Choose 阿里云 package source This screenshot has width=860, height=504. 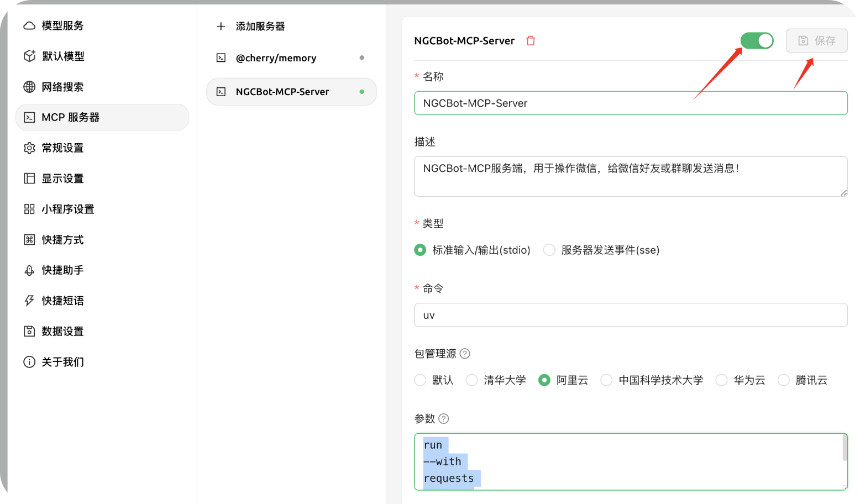563,380
